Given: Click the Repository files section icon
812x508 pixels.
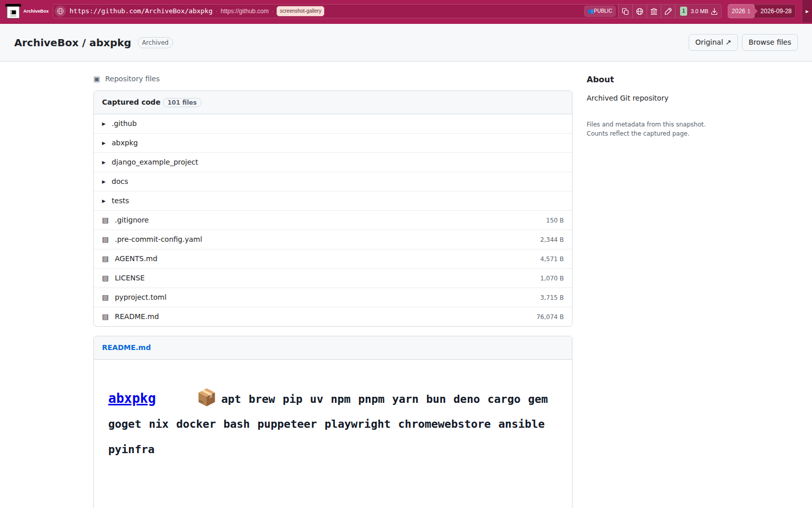Looking at the screenshot, I should 97,79.
